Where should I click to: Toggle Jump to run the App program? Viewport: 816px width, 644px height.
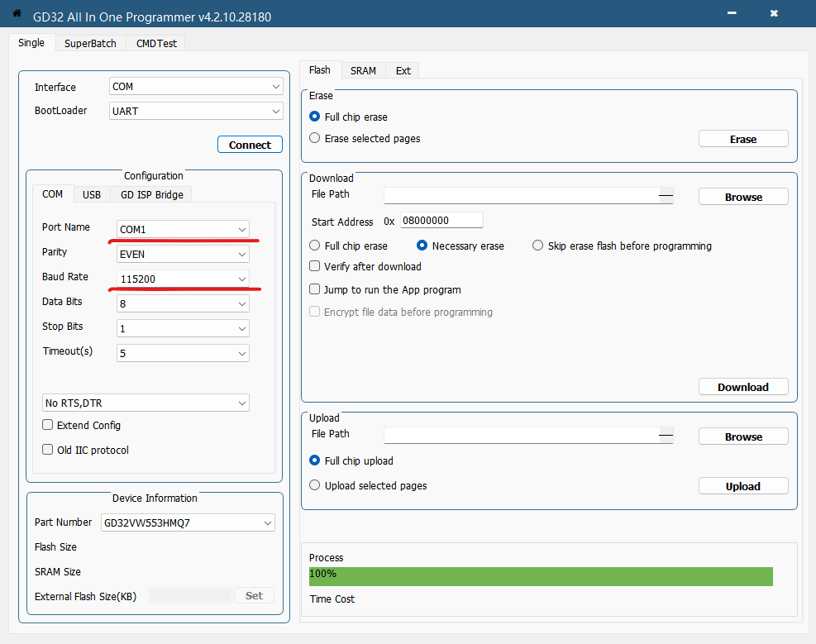click(315, 290)
